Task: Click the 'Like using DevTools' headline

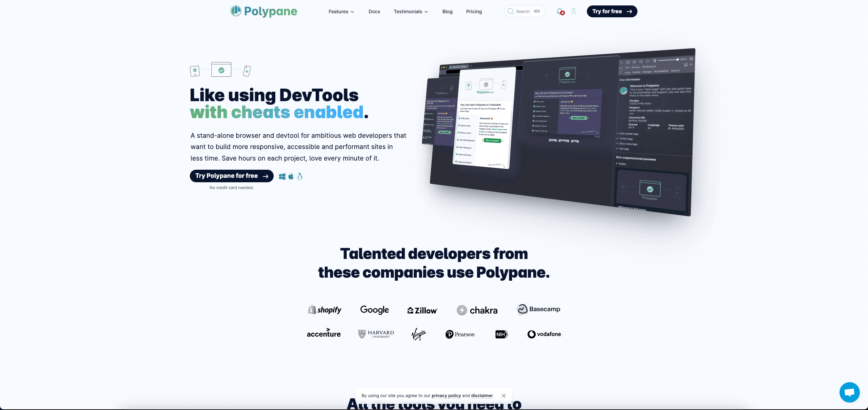Action: point(274,95)
